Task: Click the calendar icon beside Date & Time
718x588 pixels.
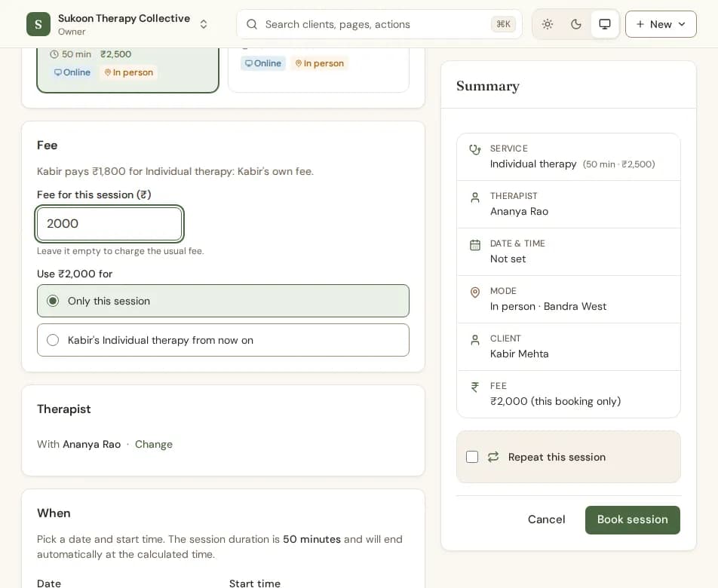Action: point(475,245)
